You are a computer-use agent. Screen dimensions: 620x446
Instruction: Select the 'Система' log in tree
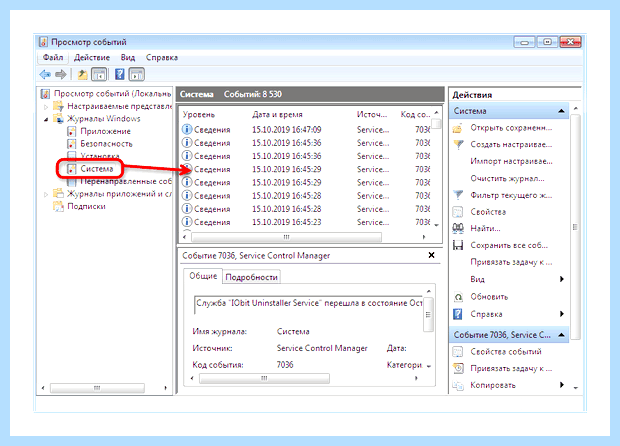97,169
